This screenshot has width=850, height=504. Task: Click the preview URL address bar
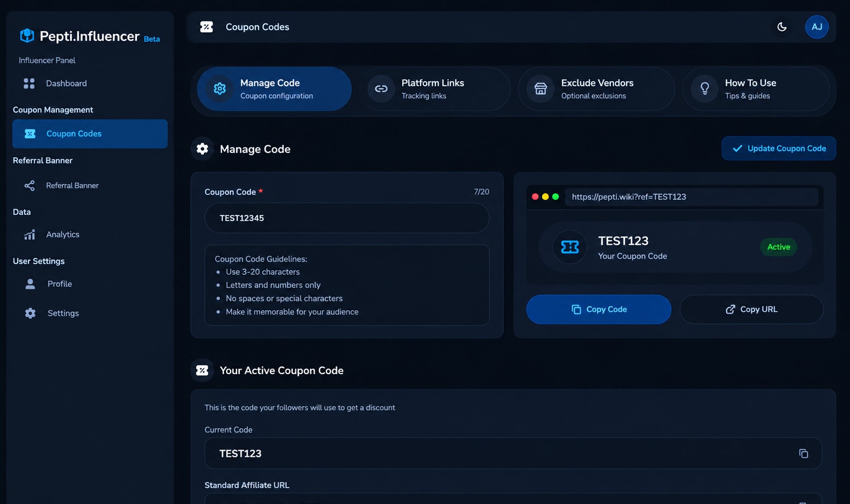pyautogui.click(x=692, y=197)
